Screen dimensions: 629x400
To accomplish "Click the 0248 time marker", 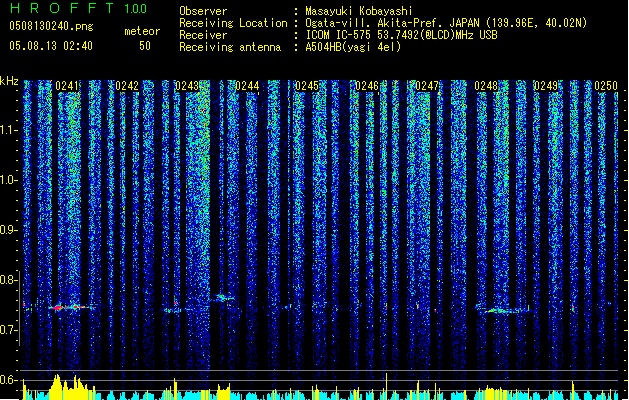I will coord(486,86).
